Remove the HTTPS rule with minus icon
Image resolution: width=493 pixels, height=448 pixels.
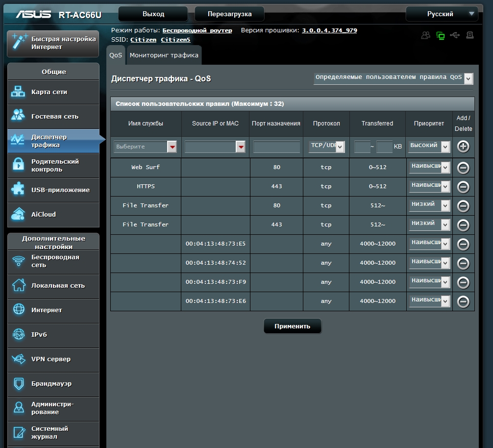[463, 187]
